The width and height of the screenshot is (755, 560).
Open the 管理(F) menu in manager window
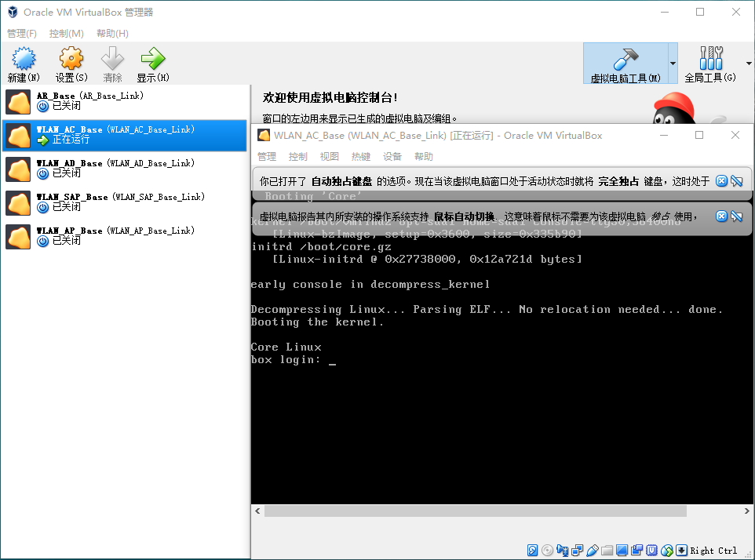point(22,33)
